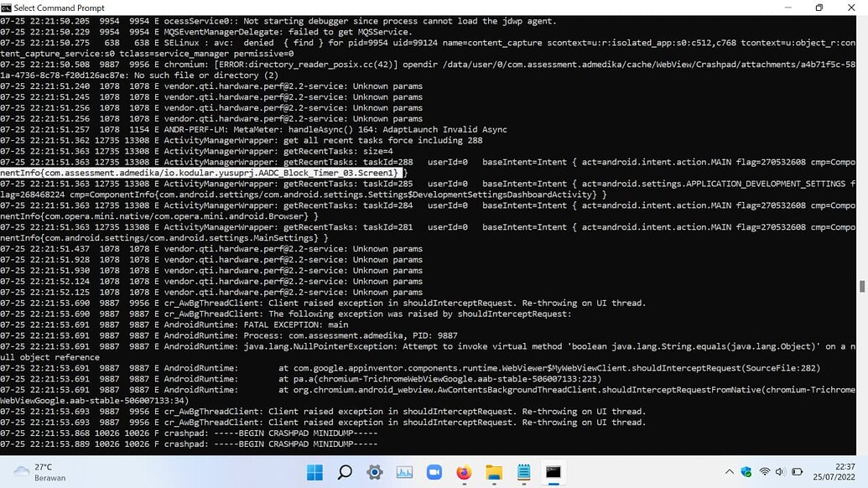Viewport: 868px width, 488px height.
Task: Launch Zoom from the taskbar
Action: tap(434, 473)
